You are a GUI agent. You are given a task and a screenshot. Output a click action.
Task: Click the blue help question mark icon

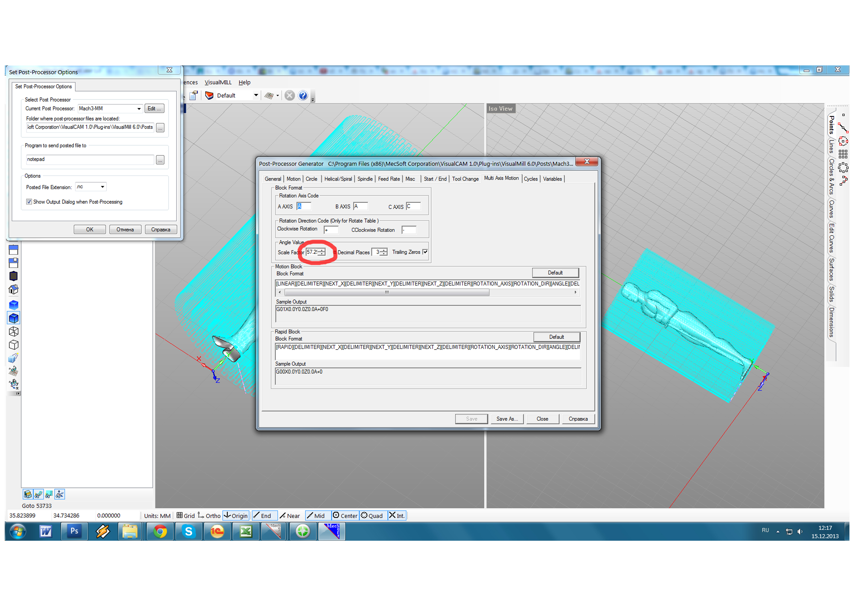tap(303, 95)
